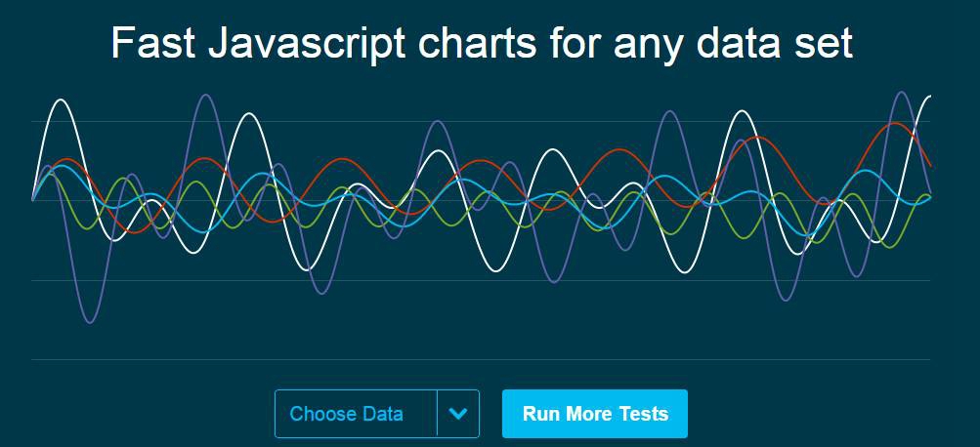
Task: Click the light blue line's dip near right
Action: [810, 236]
